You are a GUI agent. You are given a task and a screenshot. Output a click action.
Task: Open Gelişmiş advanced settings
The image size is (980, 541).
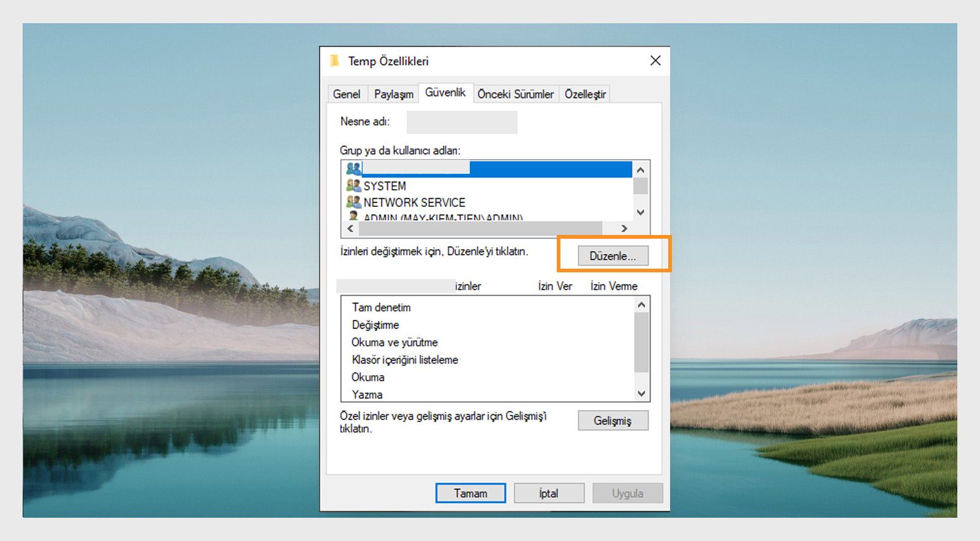[x=613, y=420]
